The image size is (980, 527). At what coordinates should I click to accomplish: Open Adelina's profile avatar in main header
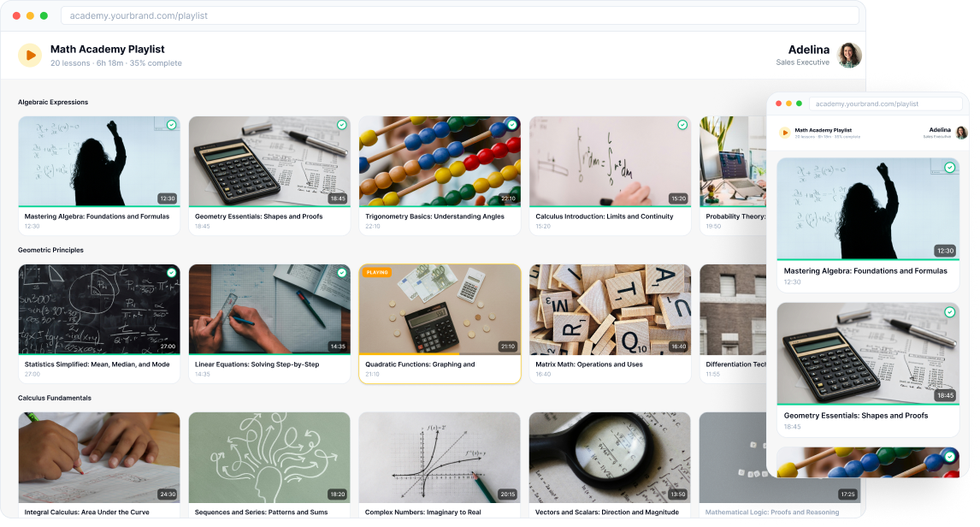click(849, 55)
